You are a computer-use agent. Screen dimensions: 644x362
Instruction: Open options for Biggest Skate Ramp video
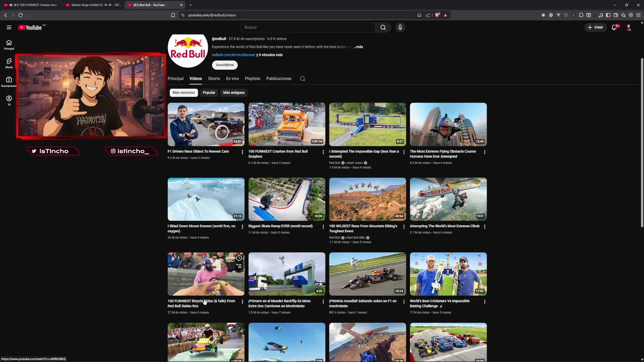click(x=323, y=227)
